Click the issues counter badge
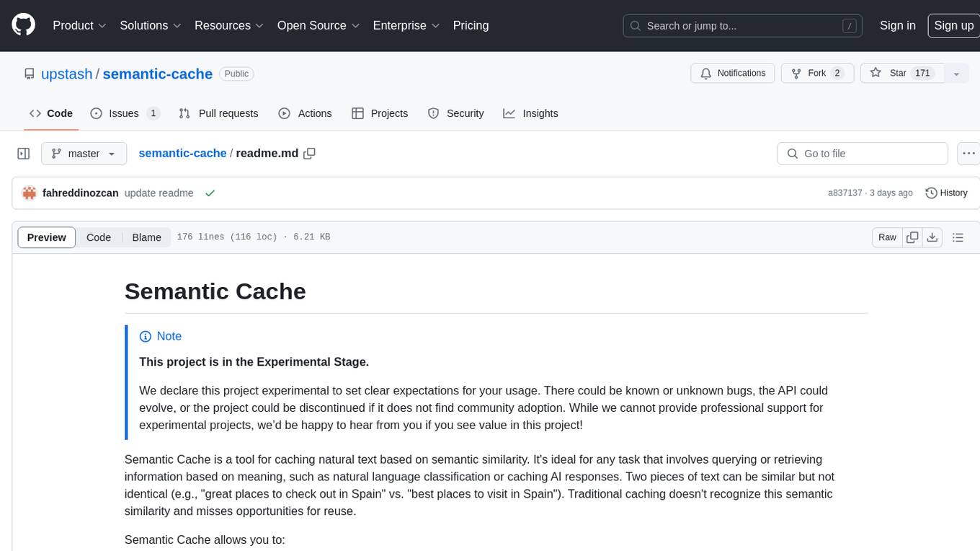The width and height of the screenshot is (980, 551). (x=153, y=113)
